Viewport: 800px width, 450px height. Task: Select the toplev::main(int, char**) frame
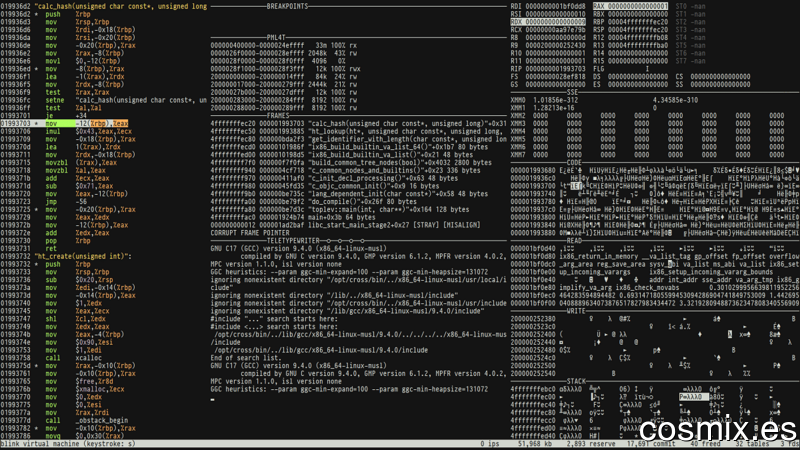tap(340, 209)
